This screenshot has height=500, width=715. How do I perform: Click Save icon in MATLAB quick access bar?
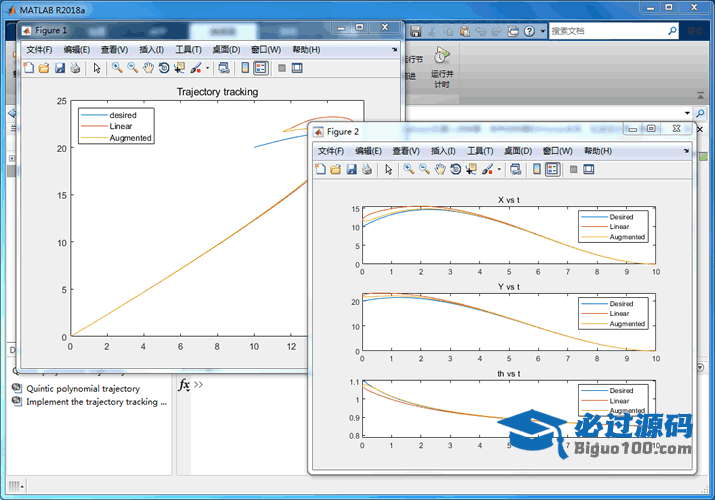tap(415, 31)
